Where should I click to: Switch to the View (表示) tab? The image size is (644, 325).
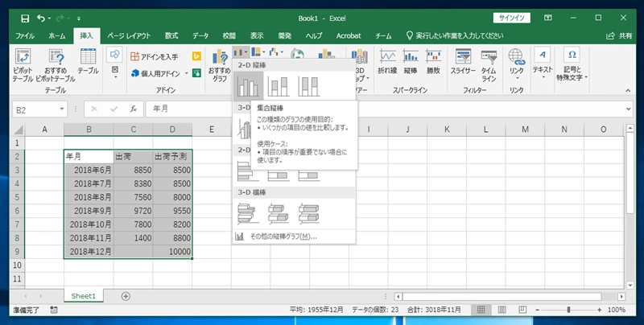click(x=257, y=35)
